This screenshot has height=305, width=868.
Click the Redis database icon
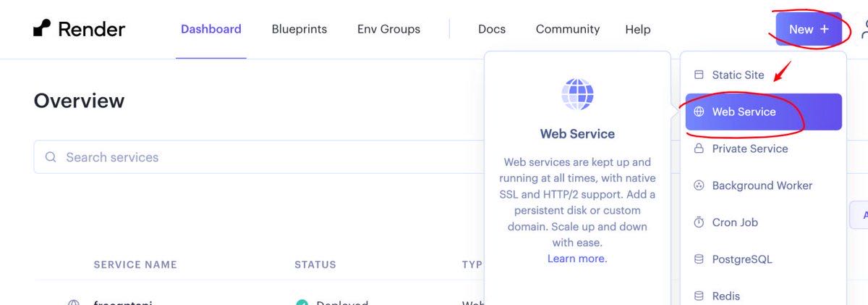(x=699, y=296)
